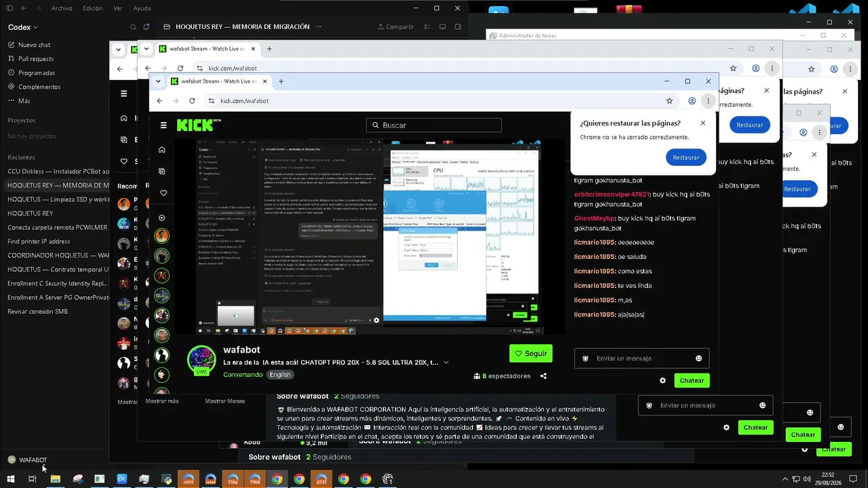Expand the stream title chevron
The width and height of the screenshot is (868, 488).
tap(446, 363)
